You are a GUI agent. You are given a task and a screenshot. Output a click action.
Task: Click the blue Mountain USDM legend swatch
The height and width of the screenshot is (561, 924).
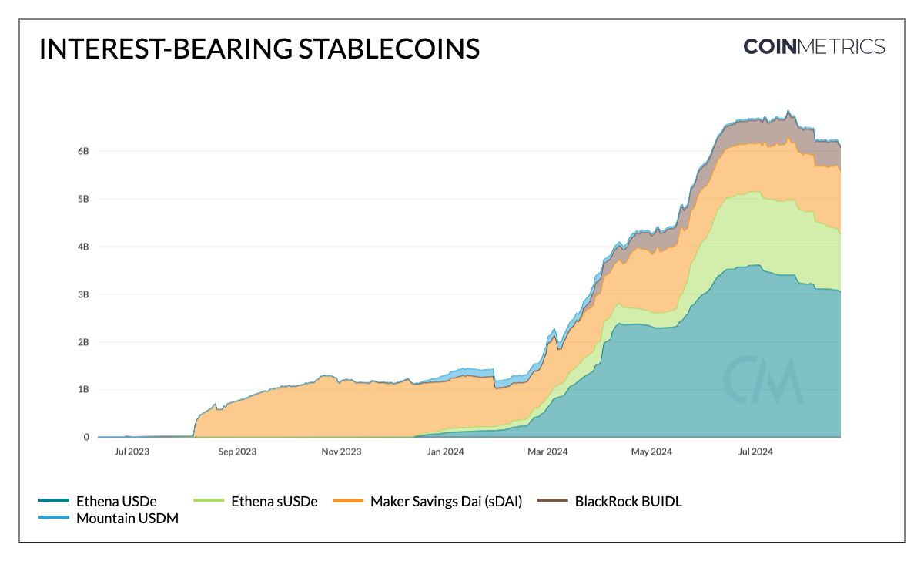pos(54,519)
